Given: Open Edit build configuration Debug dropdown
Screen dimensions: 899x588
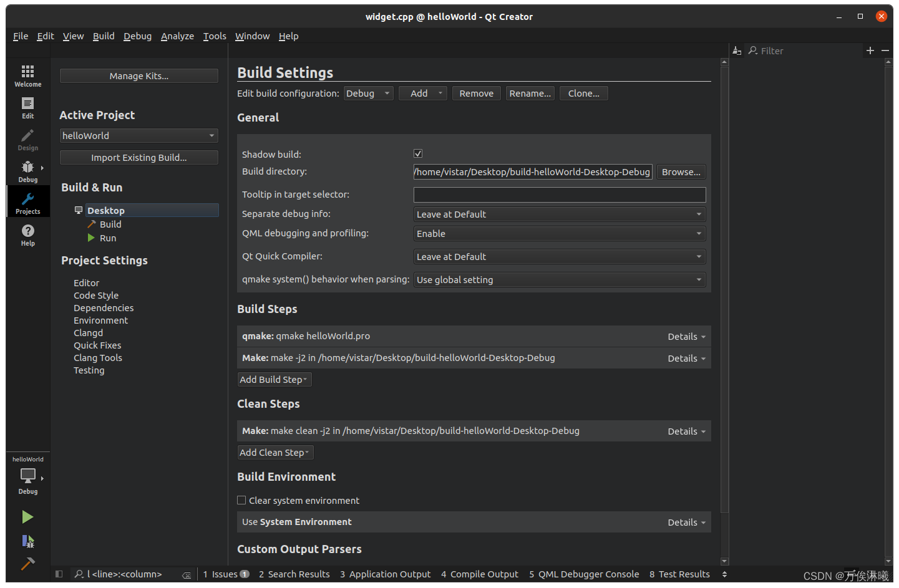Looking at the screenshot, I should click(369, 94).
